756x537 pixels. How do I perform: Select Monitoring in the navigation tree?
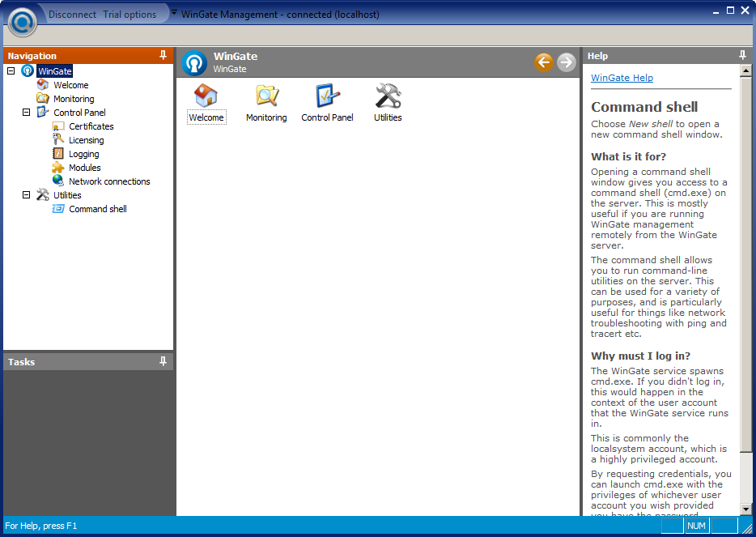[74, 99]
